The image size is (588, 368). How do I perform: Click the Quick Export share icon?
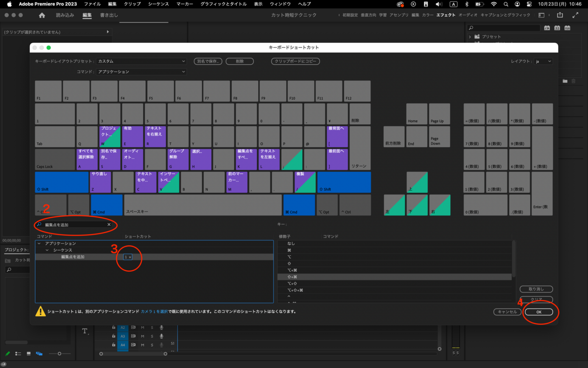560,15
